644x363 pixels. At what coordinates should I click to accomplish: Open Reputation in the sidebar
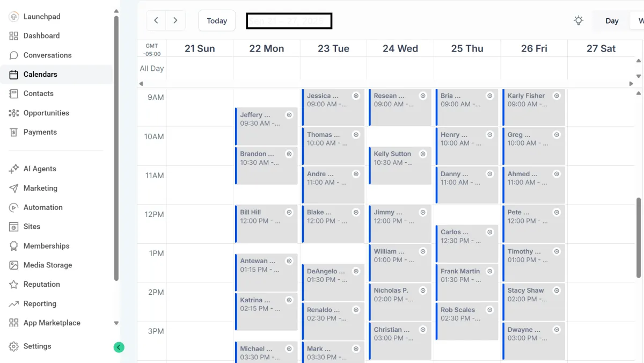coord(41,284)
